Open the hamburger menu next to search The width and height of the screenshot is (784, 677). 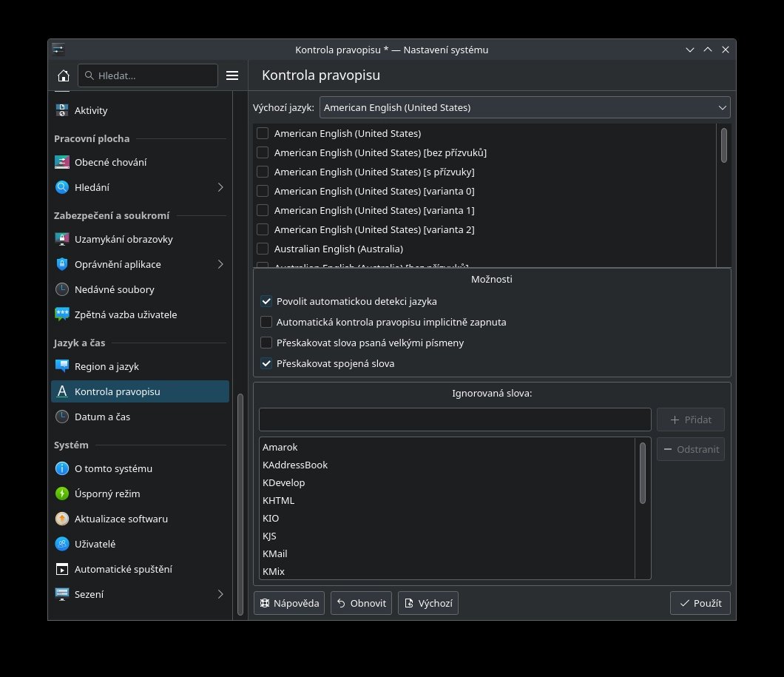(x=232, y=75)
